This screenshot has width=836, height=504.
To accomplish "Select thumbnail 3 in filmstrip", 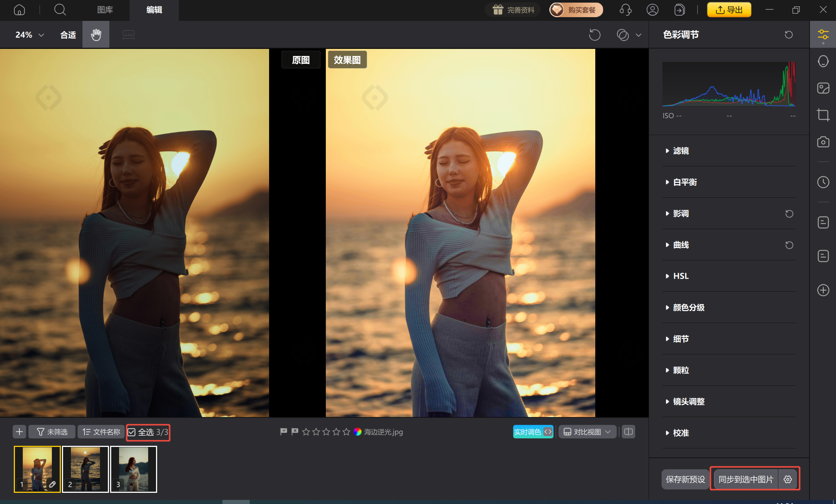I will click(x=134, y=469).
